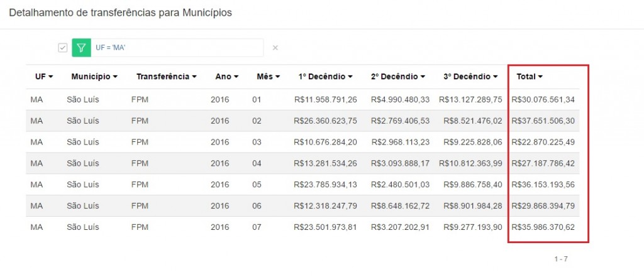
Task: Click the month 07 row's Total cell
Action: coord(543,227)
